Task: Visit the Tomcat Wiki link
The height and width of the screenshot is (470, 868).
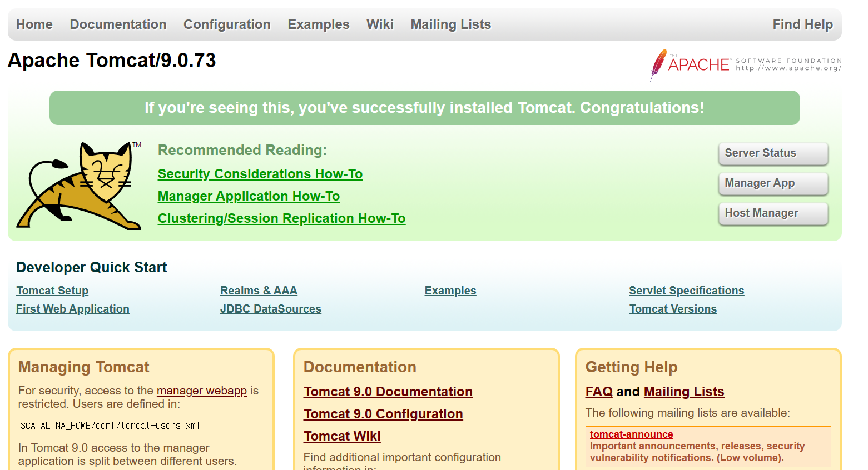Action: point(342,436)
